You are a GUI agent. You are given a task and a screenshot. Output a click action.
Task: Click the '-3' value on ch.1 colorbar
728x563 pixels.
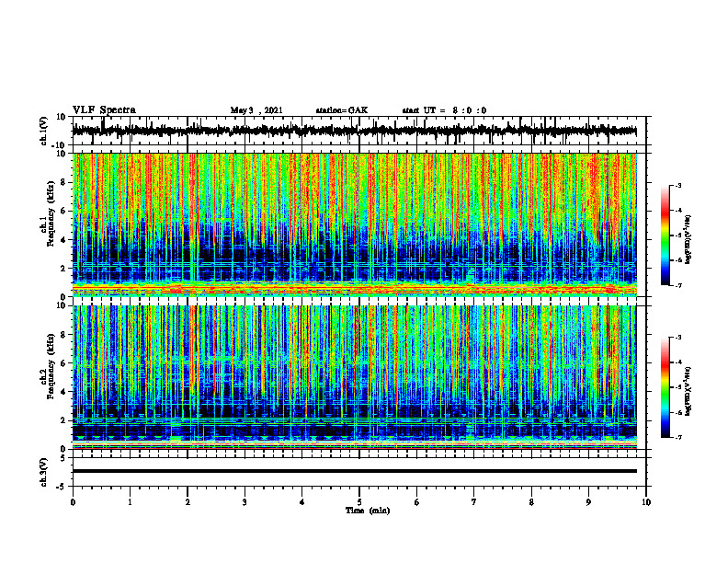pos(677,185)
